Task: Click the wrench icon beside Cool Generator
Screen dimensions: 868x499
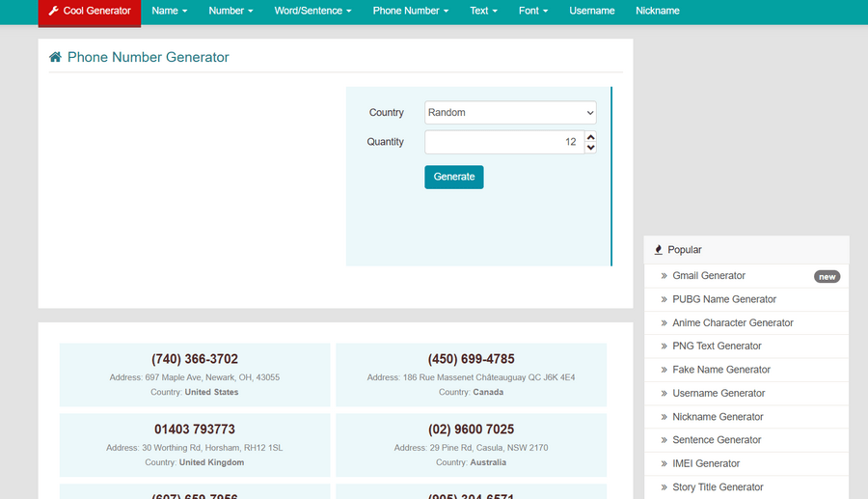Action: pyautogui.click(x=53, y=11)
